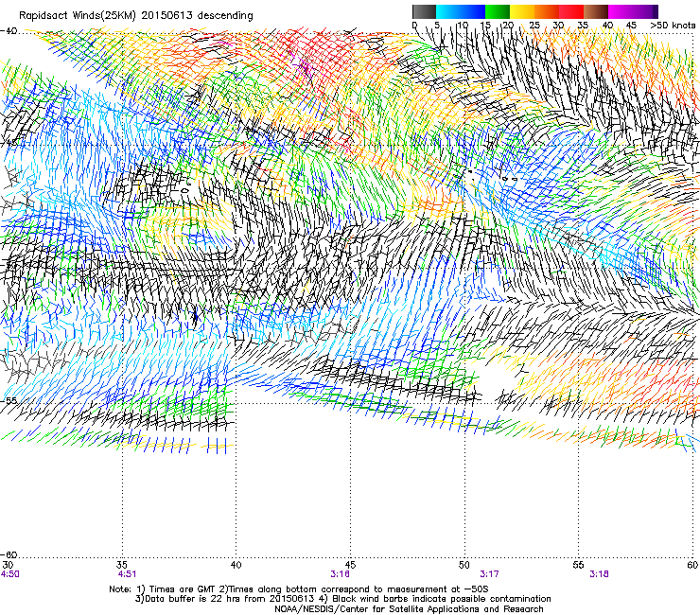Click the purple '4:51' time label
Viewport: 700px width, 615px height.
click(x=128, y=574)
